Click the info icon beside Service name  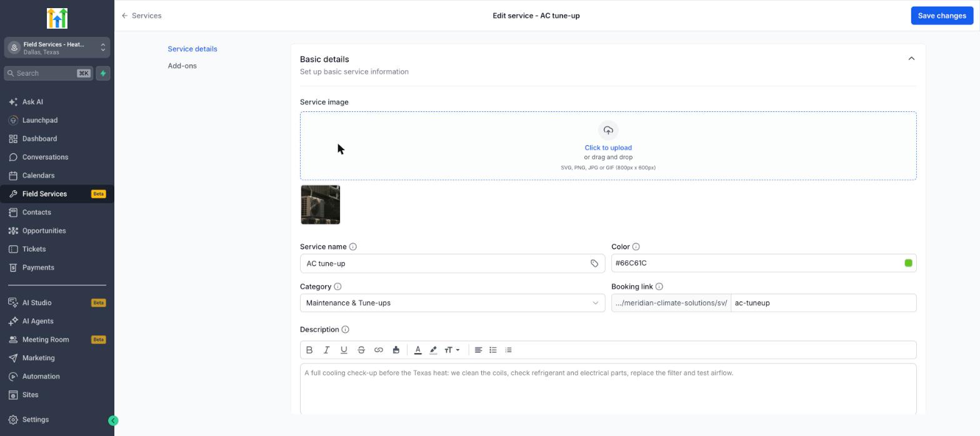pos(353,247)
